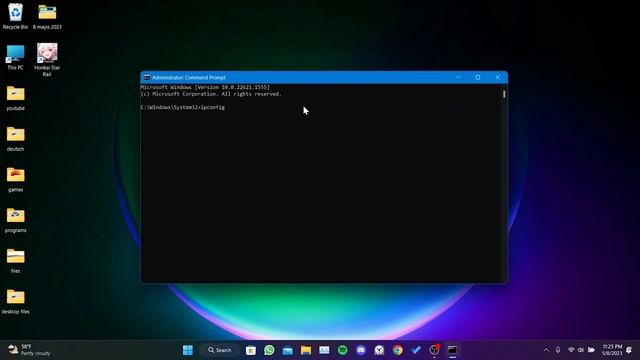Select the youtube desktop folder

(16, 98)
